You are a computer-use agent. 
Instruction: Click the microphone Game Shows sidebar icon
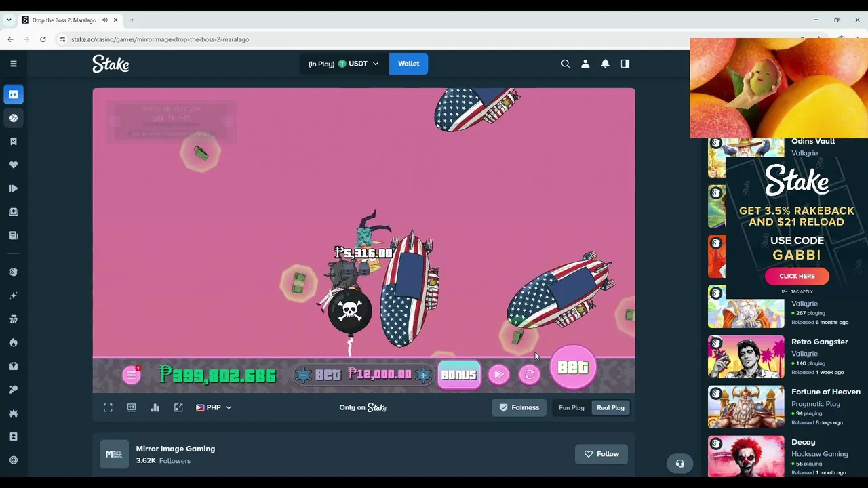(x=13, y=390)
